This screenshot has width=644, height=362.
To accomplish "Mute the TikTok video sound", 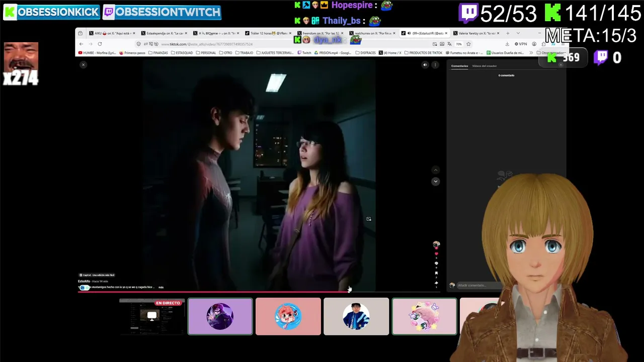I will click(425, 64).
